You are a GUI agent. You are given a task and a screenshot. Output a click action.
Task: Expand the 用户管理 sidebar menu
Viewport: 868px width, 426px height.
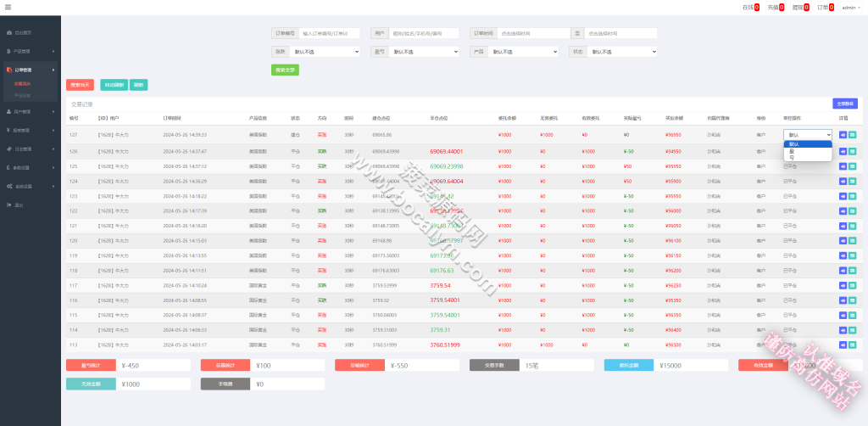(31, 111)
